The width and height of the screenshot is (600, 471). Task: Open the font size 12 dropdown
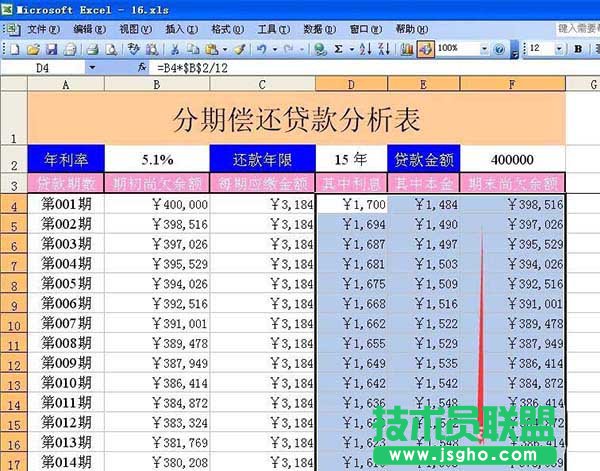tap(559, 49)
